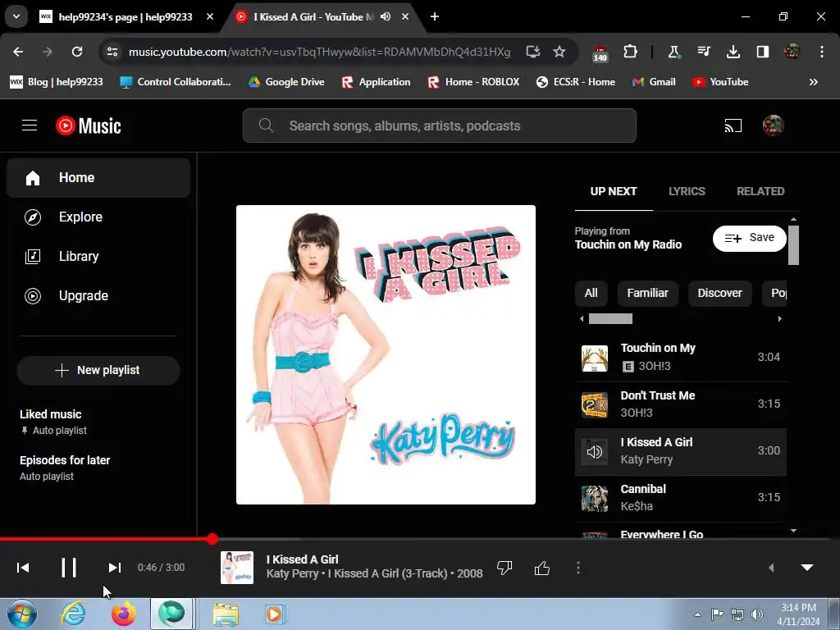Open the media controls icon in toolbar
Screen dimensions: 840x630
(703, 52)
